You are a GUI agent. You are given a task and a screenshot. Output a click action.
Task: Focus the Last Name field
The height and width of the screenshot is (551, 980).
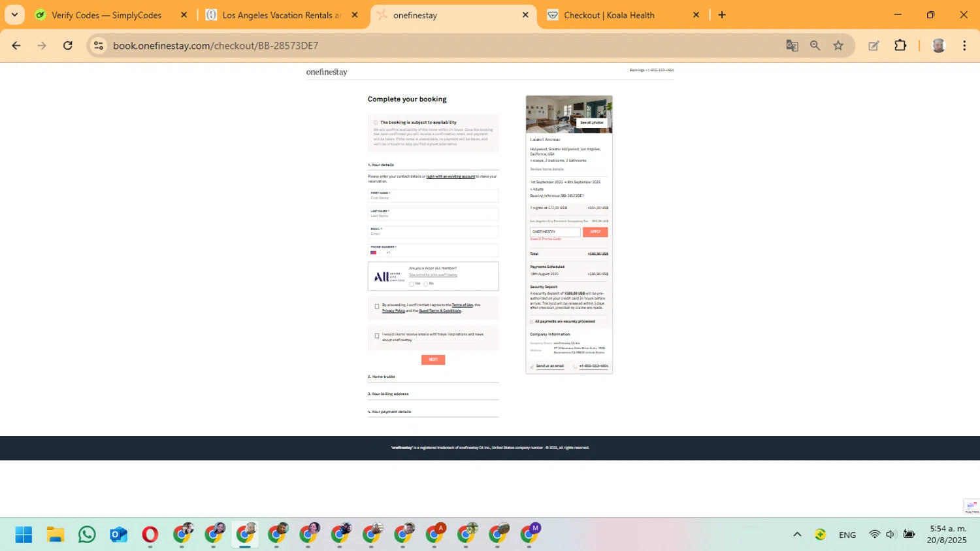point(433,214)
